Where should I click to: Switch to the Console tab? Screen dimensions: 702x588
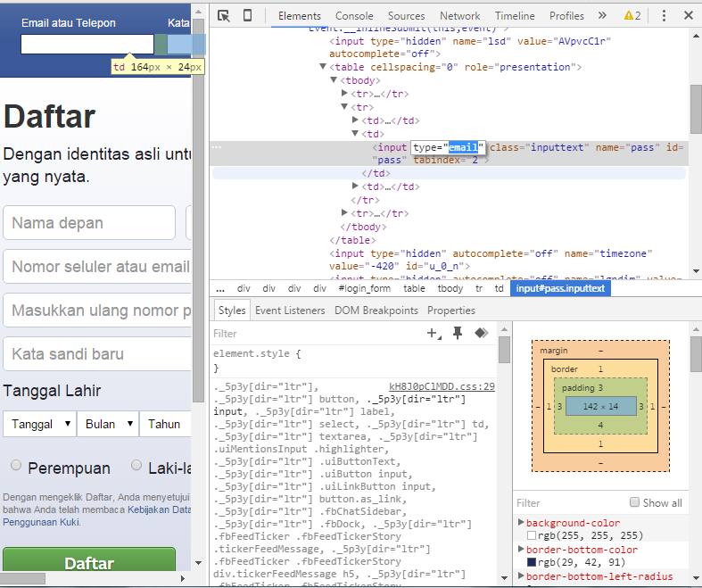(x=354, y=15)
